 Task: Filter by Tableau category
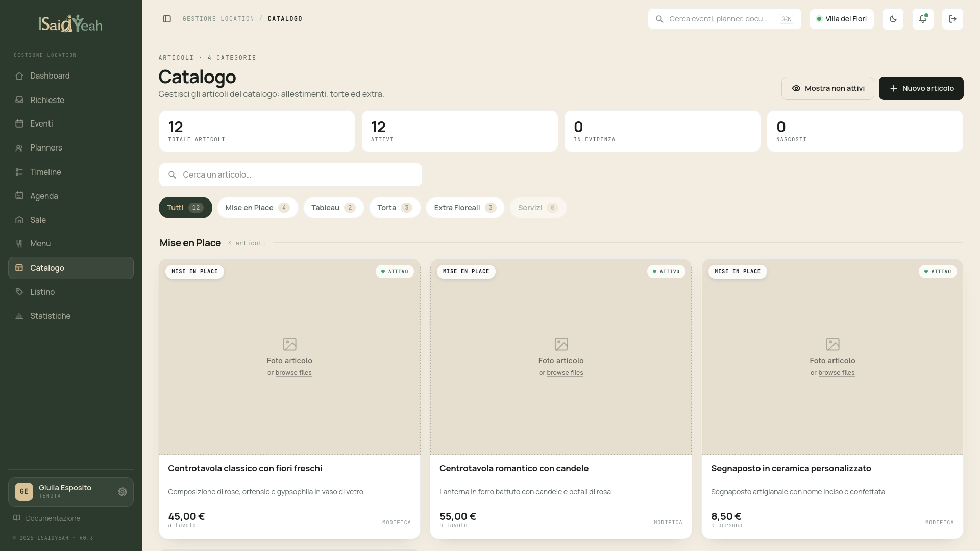(x=333, y=208)
